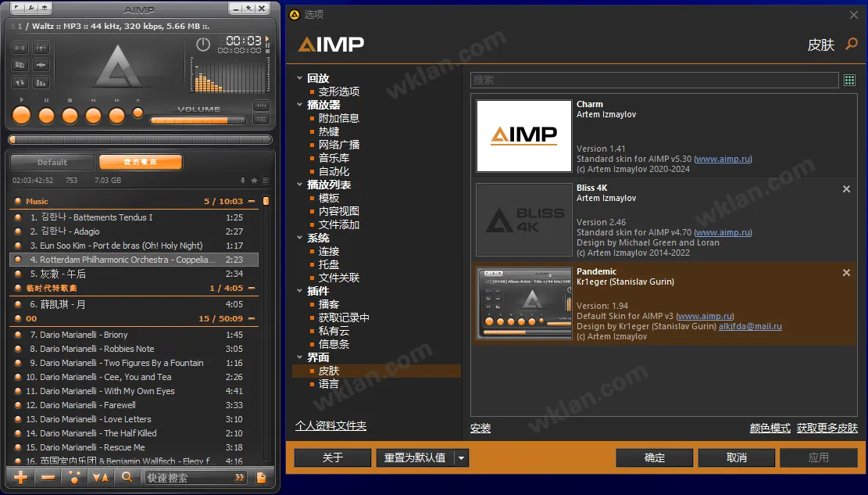Stop playback in the AIMP player
This screenshot has width=868, height=495.
70,115
